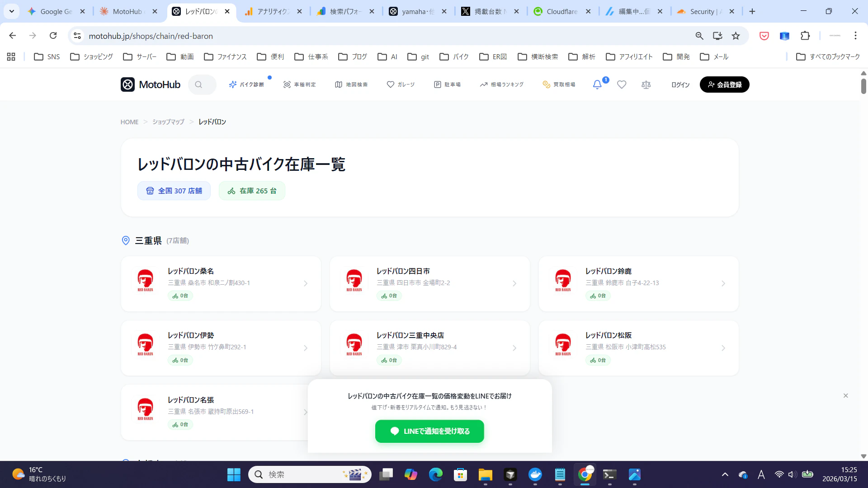Open Windows Start menu
The width and height of the screenshot is (868, 488).
point(234,474)
